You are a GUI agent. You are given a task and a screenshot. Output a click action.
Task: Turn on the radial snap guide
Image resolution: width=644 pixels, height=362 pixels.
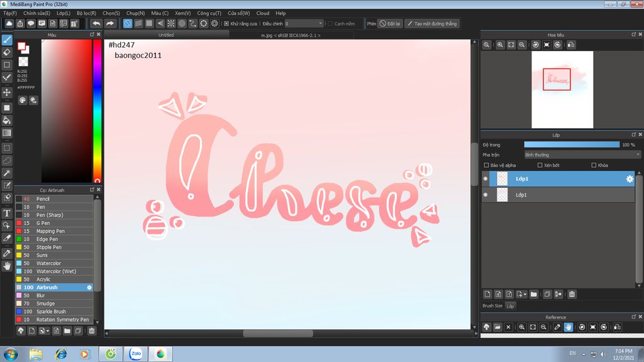tap(171, 23)
